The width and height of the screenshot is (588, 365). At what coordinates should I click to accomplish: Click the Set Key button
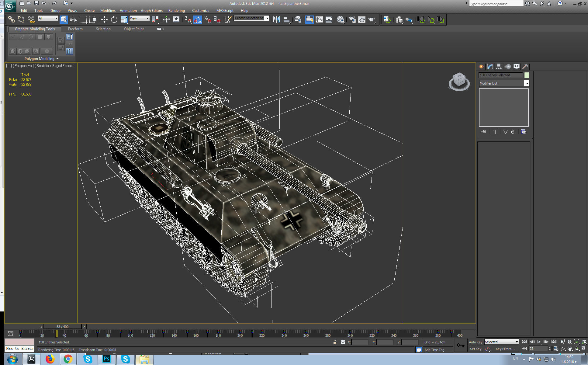click(476, 349)
